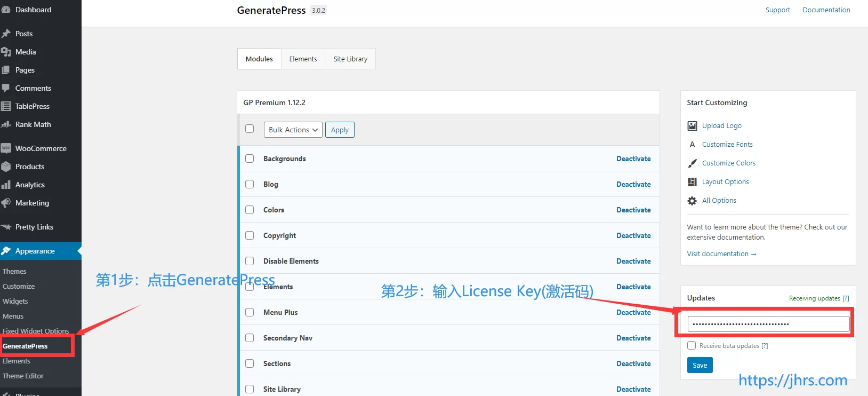The height and width of the screenshot is (396, 868).
Task: Click the Comments bubble icon
Action: pyautogui.click(x=6, y=88)
